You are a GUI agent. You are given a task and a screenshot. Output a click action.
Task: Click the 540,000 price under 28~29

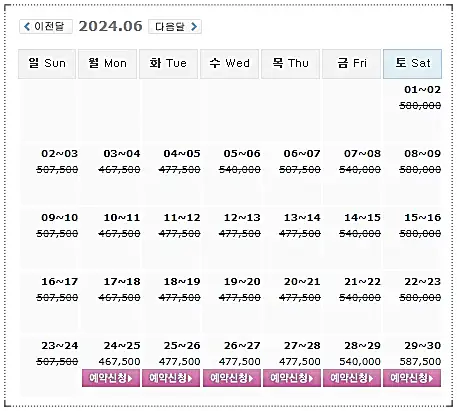coord(360,362)
